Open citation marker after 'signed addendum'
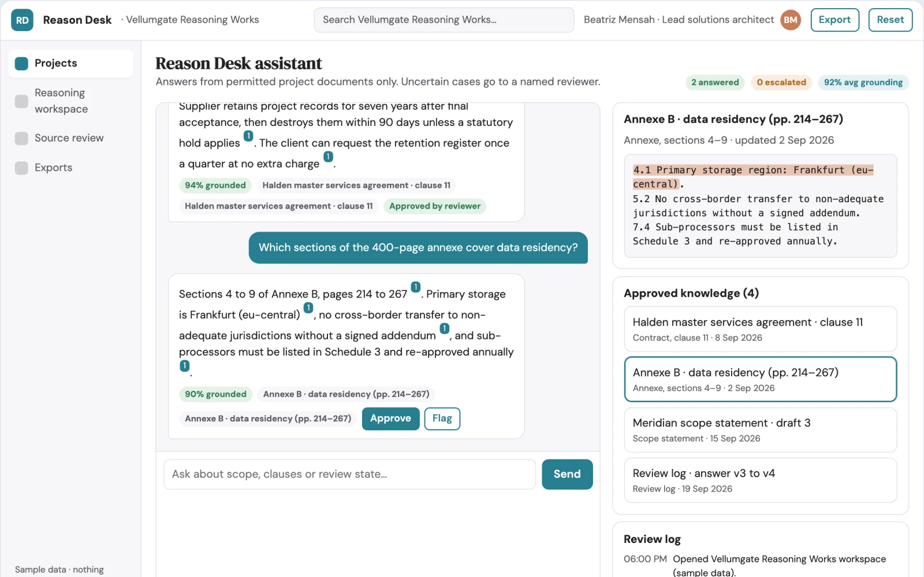Image resolution: width=924 pixels, height=577 pixels. click(x=445, y=329)
